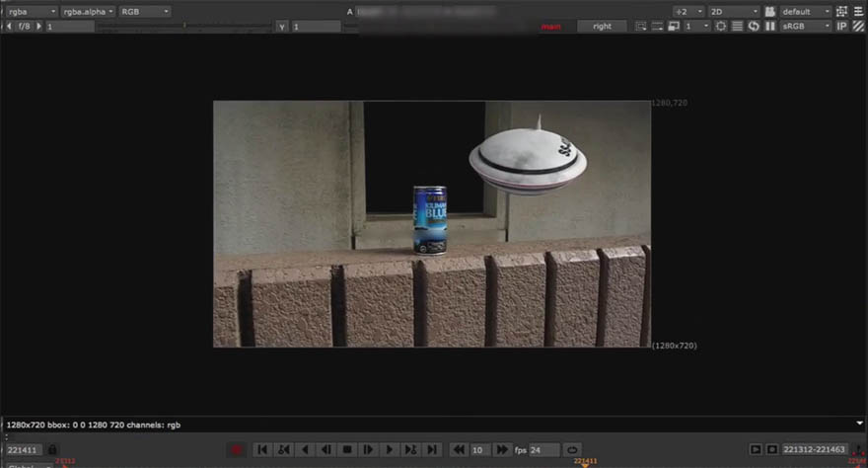Step forward one frame
868x468 pixels.
(x=368, y=449)
